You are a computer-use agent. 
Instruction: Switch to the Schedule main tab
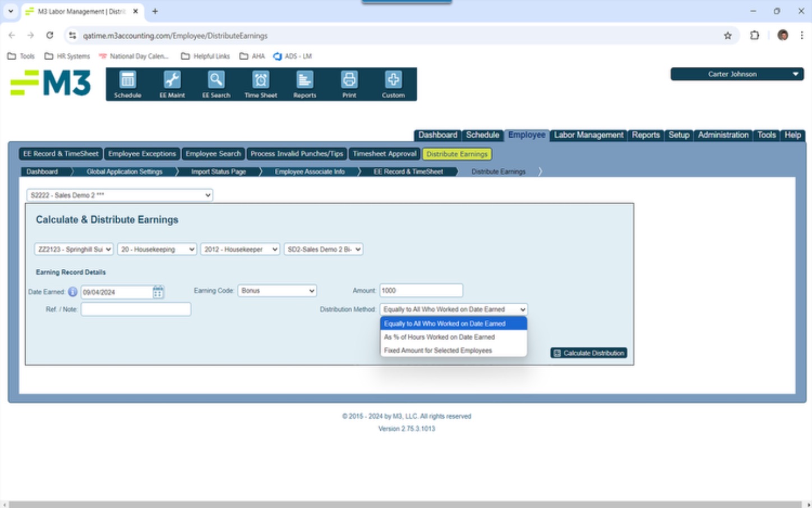pos(482,135)
